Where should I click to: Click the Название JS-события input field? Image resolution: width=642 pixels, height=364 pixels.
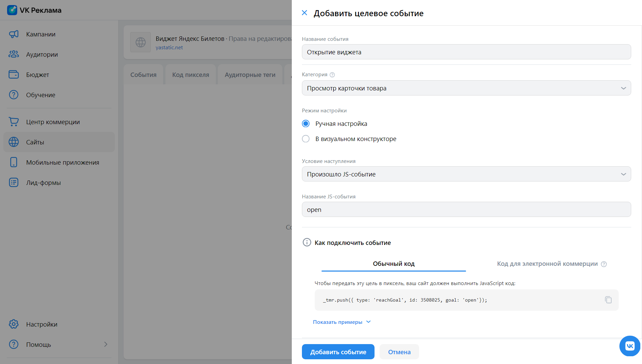coord(466,209)
